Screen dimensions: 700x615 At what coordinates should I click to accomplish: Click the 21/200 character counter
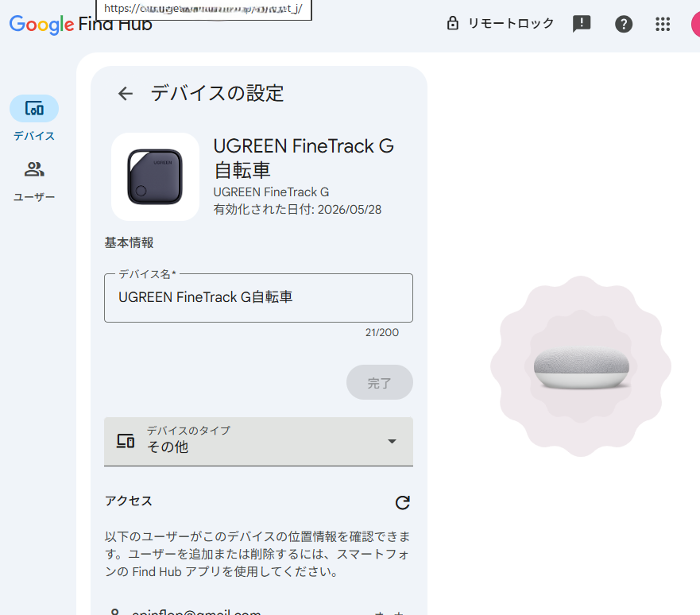click(381, 332)
